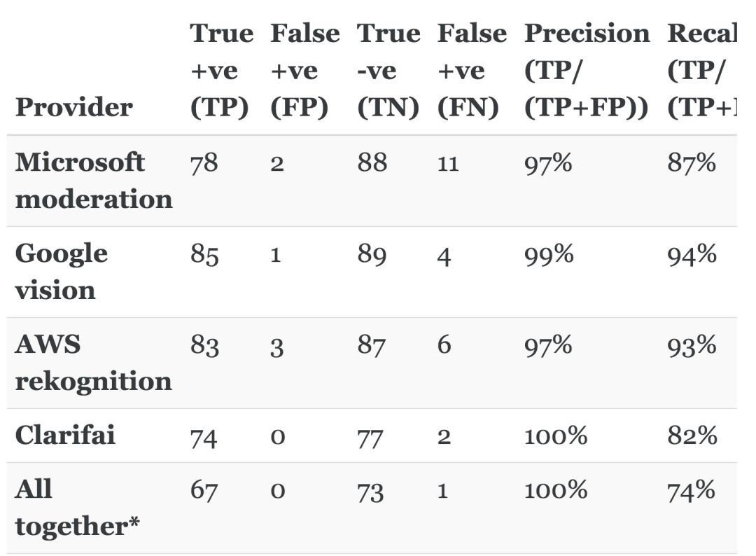
Task: Click Google vision's 99% precision value
Action: click(x=549, y=254)
